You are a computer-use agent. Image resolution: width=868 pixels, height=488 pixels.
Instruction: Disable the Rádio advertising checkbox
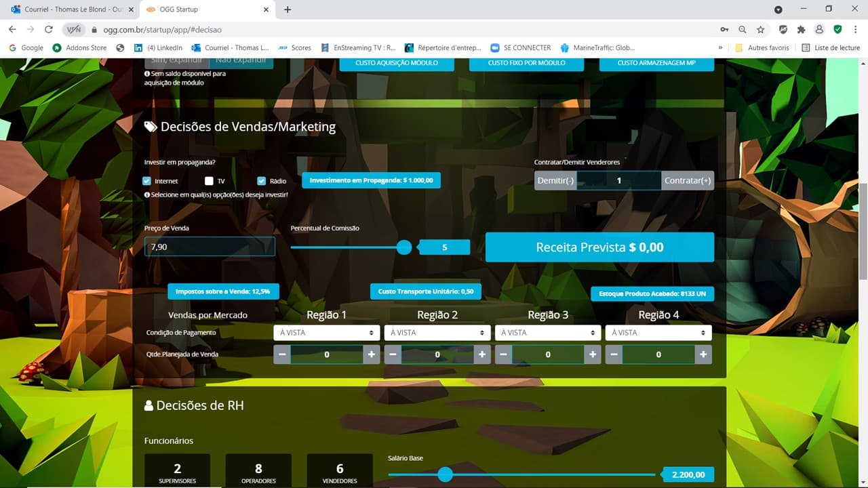[262, 181]
